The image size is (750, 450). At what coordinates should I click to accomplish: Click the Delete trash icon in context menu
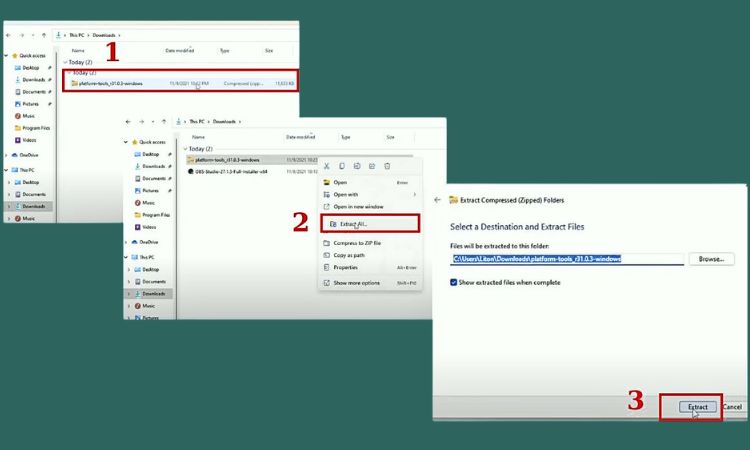click(x=387, y=166)
